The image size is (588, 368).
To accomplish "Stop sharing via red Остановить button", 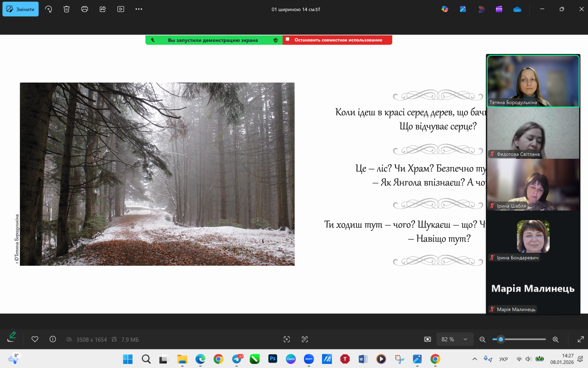I will coord(337,40).
